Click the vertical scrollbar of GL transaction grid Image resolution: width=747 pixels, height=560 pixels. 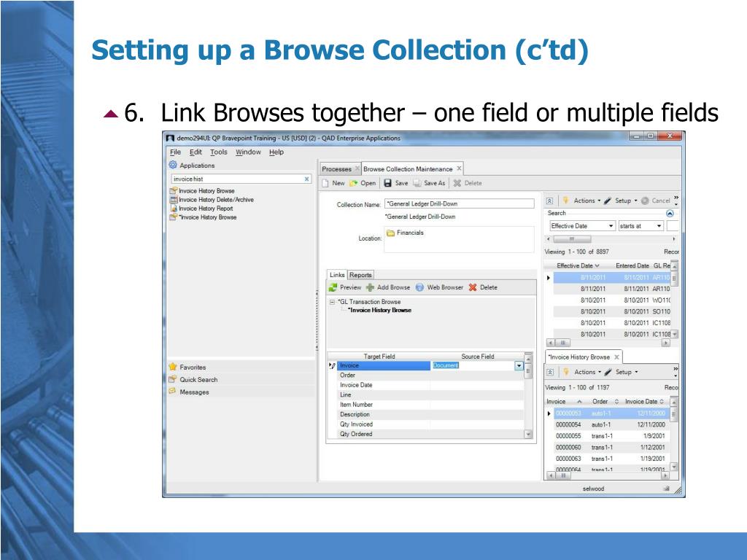tap(674, 300)
